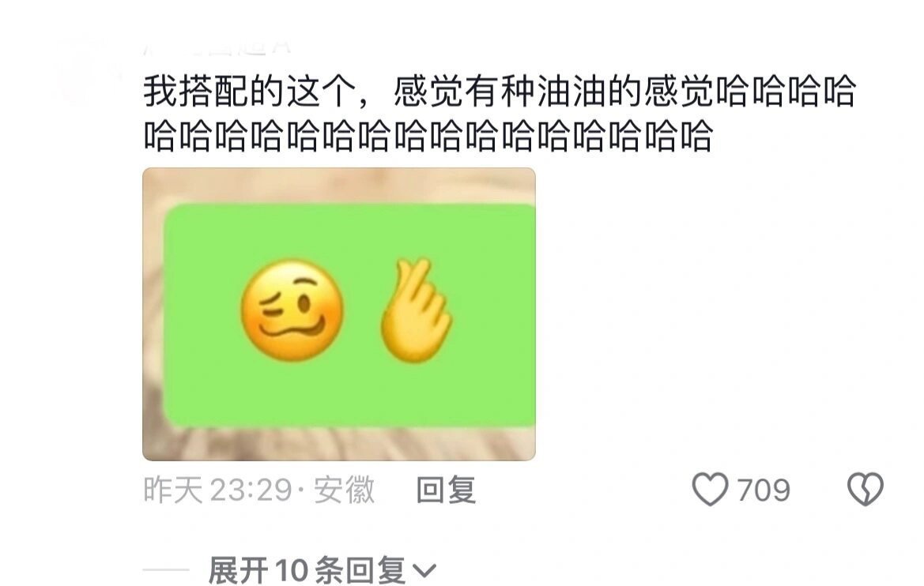The width and height of the screenshot is (924, 586).
Task: Click the chevron arrow after 展开10条回复
Action: click(424, 571)
